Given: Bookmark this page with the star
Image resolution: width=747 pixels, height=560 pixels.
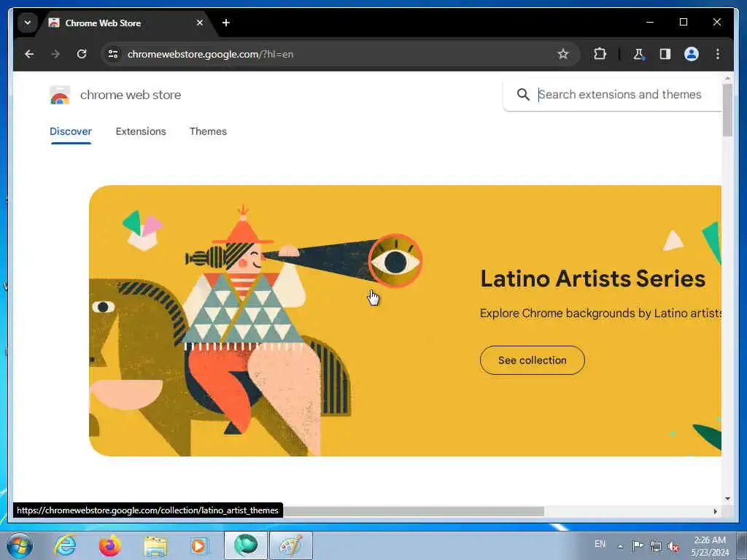Looking at the screenshot, I should pos(563,54).
